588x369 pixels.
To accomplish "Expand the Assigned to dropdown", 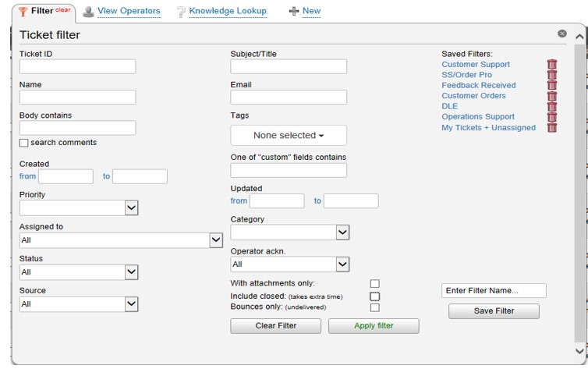I will 121,240.
